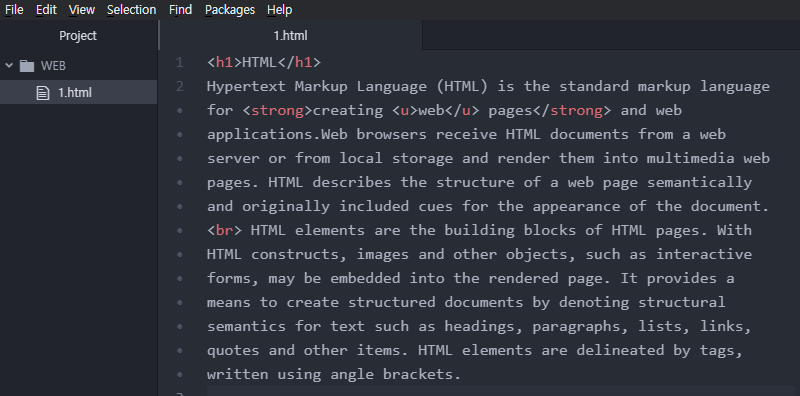The image size is (800, 396).
Task: Open the View menu
Action: click(82, 10)
